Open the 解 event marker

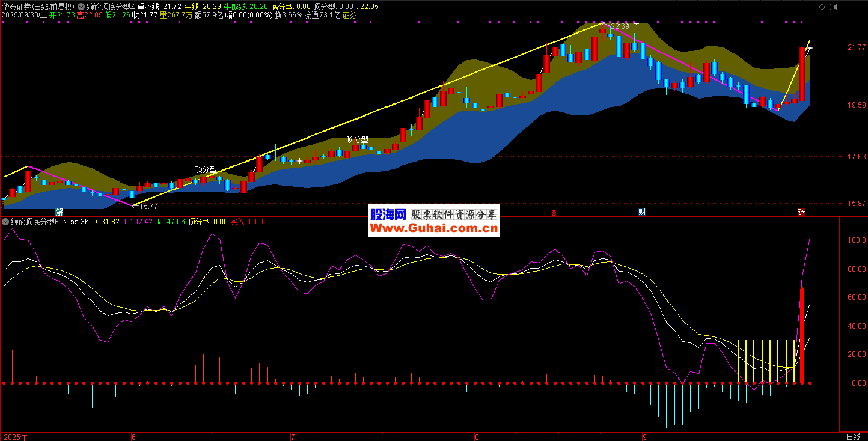point(60,211)
